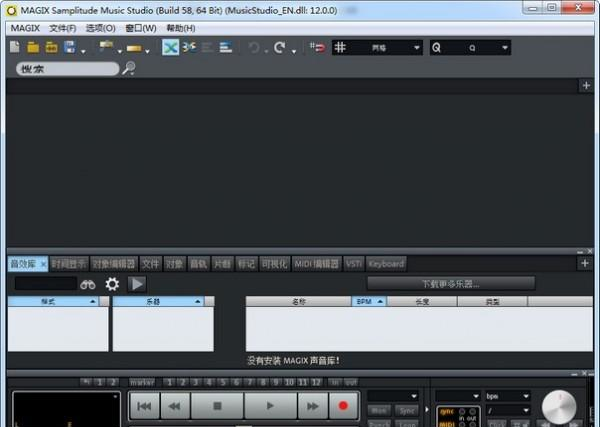Sort by the BPM column header
Viewport: 600px width, 427px height.
tap(369, 302)
